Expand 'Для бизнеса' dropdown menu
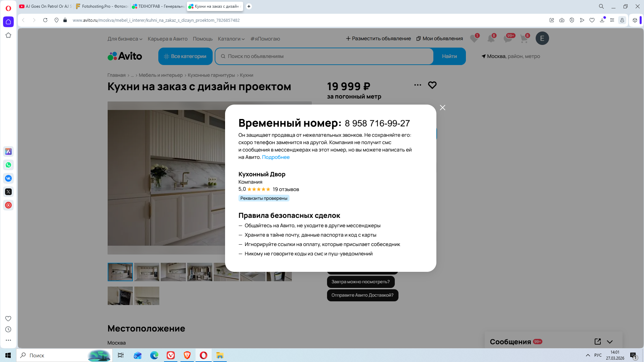Screen dimensions: 644x362 125,39
